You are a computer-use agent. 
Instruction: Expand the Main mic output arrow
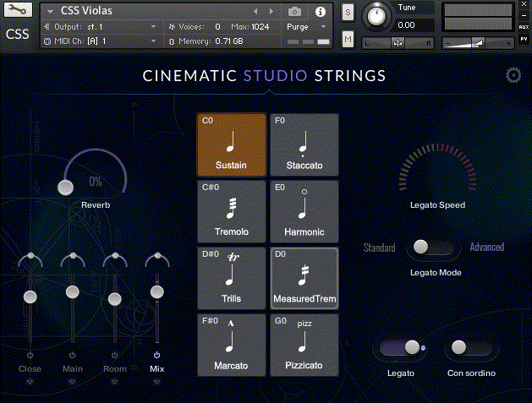pos(72,382)
